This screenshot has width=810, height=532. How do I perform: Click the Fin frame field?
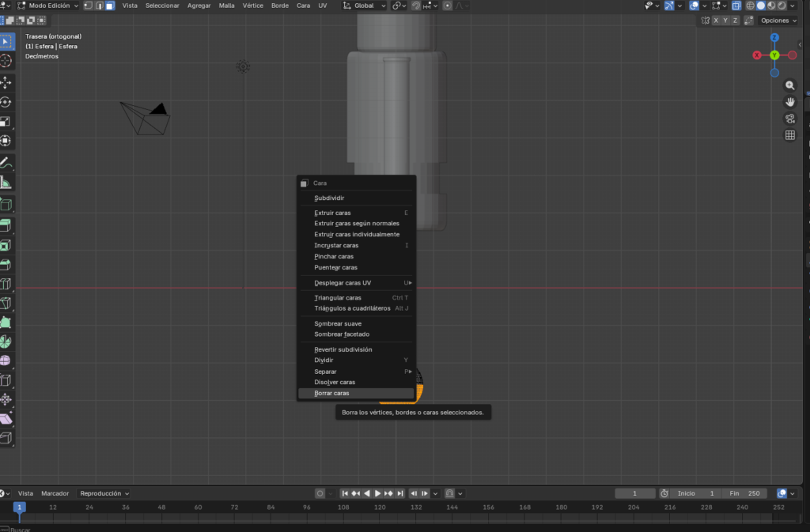744,493
